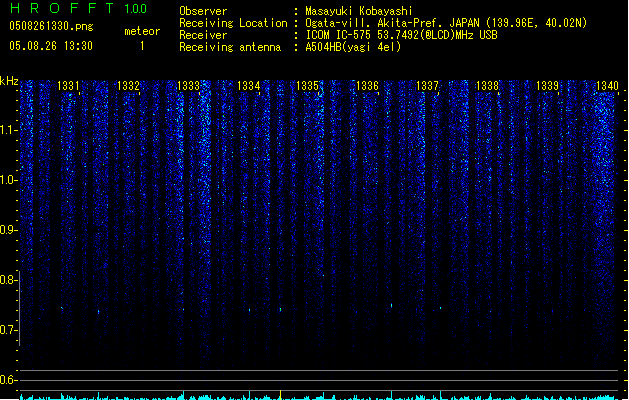The height and width of the screenshot is (400, 629).
Task: Click the meteor label
Action: [142, 31]
